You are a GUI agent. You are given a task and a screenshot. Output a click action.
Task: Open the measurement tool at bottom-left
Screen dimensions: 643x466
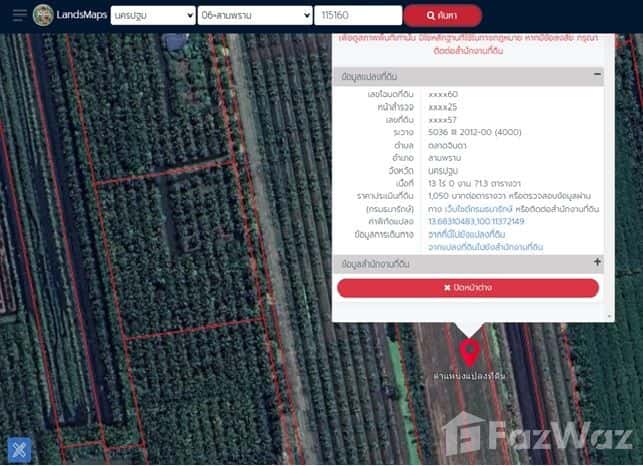pyautogui.click(x=19, y=450)
